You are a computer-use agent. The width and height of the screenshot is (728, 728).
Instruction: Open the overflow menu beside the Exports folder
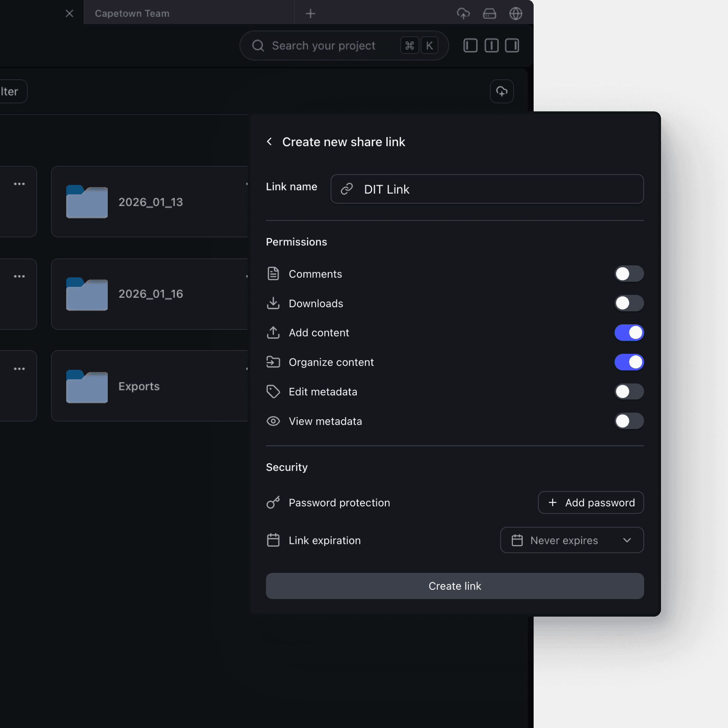pyautogui.click(x=19, y=368)
